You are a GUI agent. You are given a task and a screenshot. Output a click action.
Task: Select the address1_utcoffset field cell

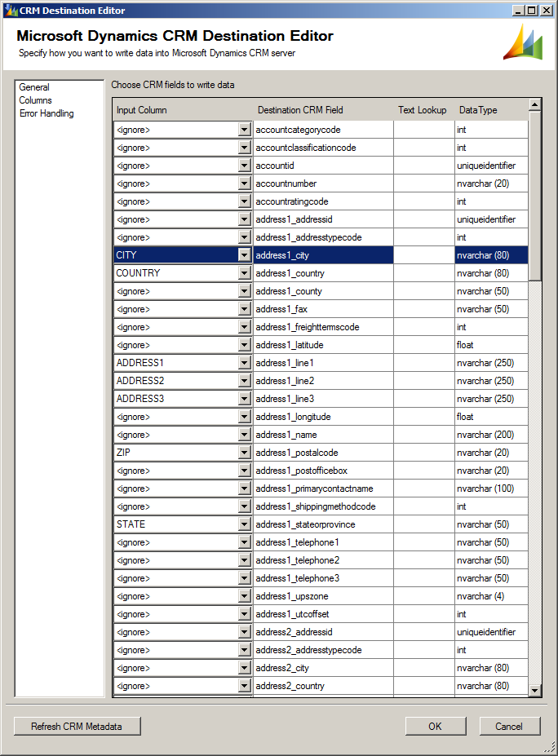click(324, 614)
